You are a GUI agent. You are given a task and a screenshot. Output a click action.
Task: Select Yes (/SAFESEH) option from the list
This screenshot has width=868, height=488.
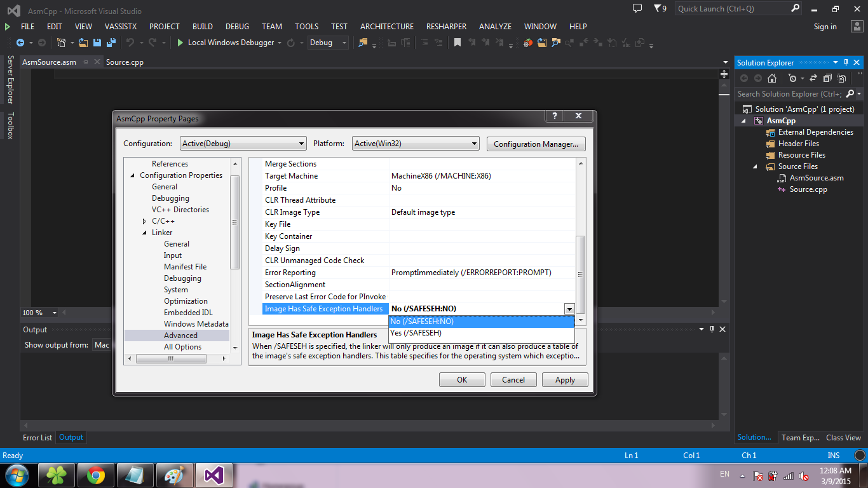(x=481, y=333)
